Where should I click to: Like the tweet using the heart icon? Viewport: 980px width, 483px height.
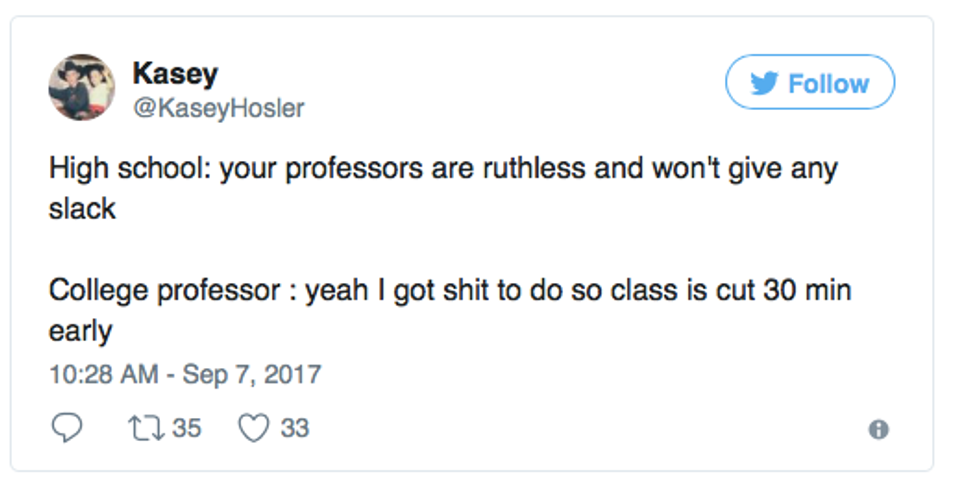coord(254,428)
